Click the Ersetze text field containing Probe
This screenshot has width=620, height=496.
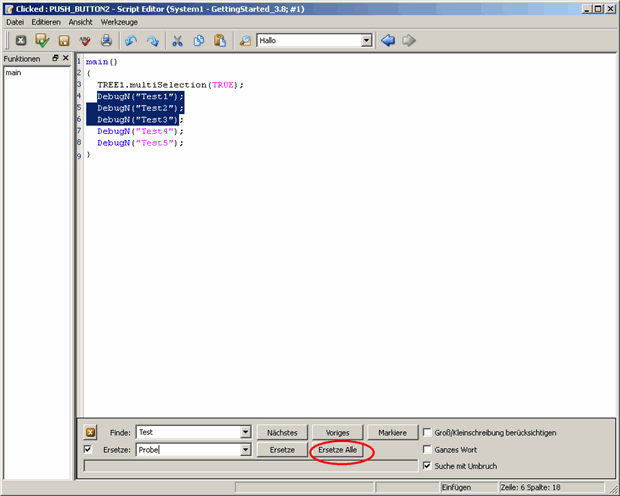click(188, 450)
